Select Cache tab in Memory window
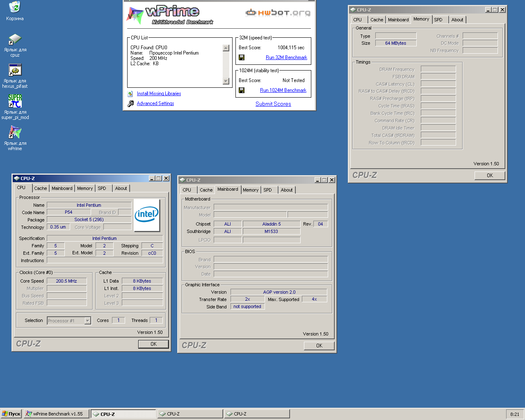Viewport: 525px width, 420px height. tap(377, 20)
